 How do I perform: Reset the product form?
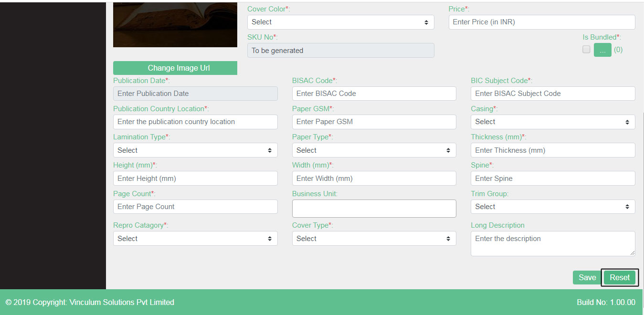pyautogui.click(x=619, y=277)
